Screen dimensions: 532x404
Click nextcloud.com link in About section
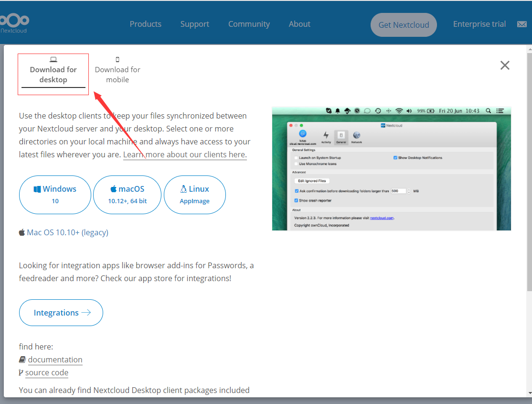[382, 218]
